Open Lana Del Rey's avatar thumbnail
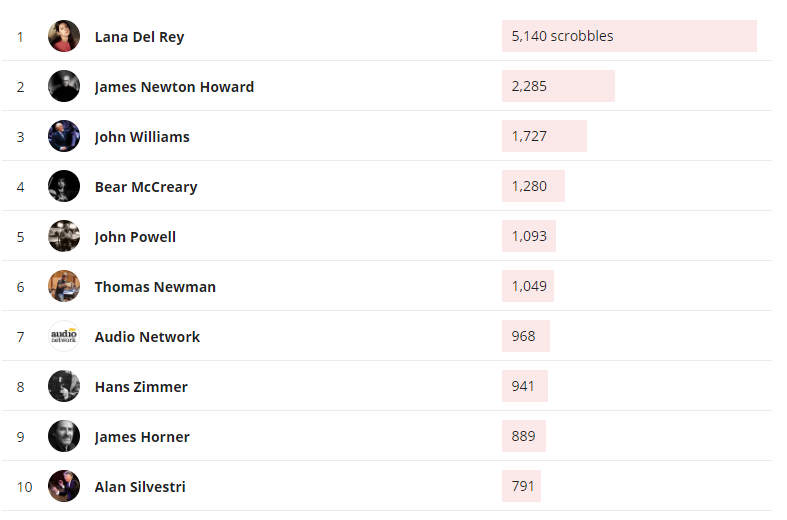 64,36
